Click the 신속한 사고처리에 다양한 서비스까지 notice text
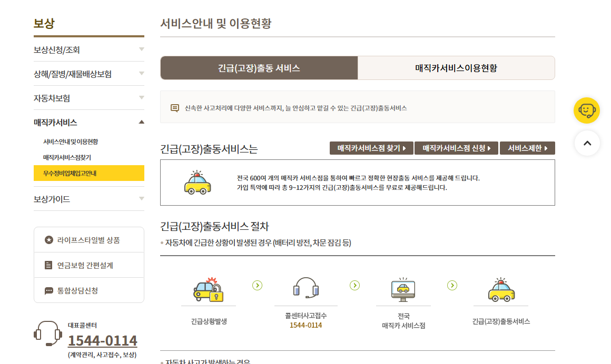 [x=296, y=108]
